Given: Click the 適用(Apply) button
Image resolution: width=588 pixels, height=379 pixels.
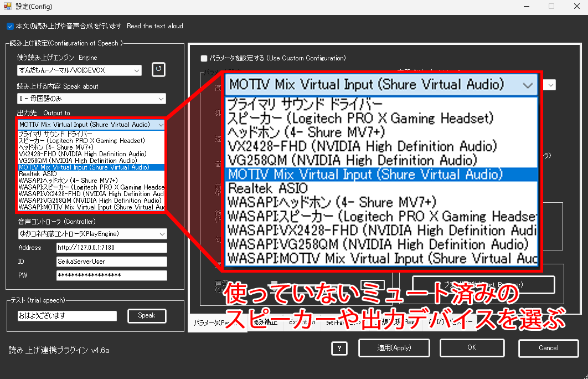Looking at the screenshot, I should click(x=394, y=348).
